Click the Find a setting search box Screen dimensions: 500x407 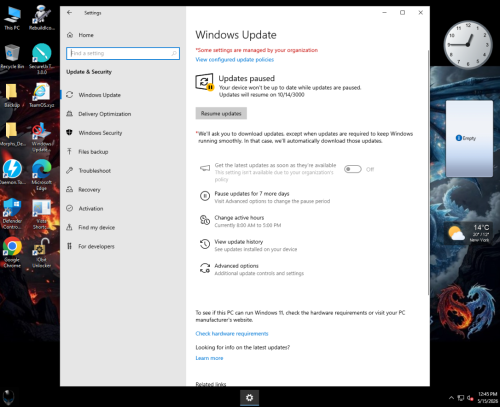coord(123,53)
